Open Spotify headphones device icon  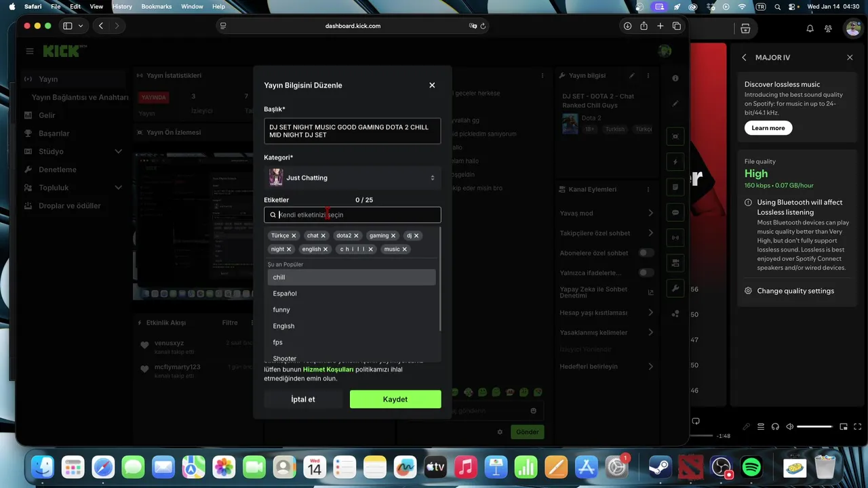775,426
